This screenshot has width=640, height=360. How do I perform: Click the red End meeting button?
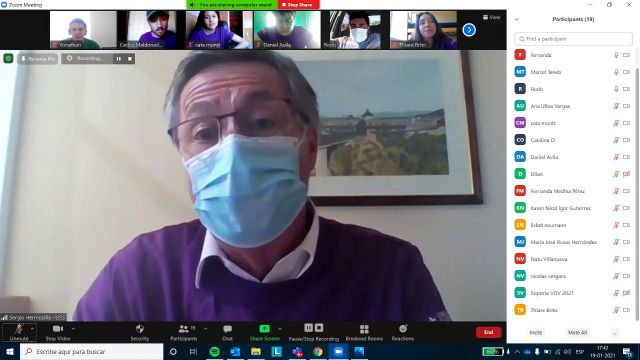tap(489, 332)
